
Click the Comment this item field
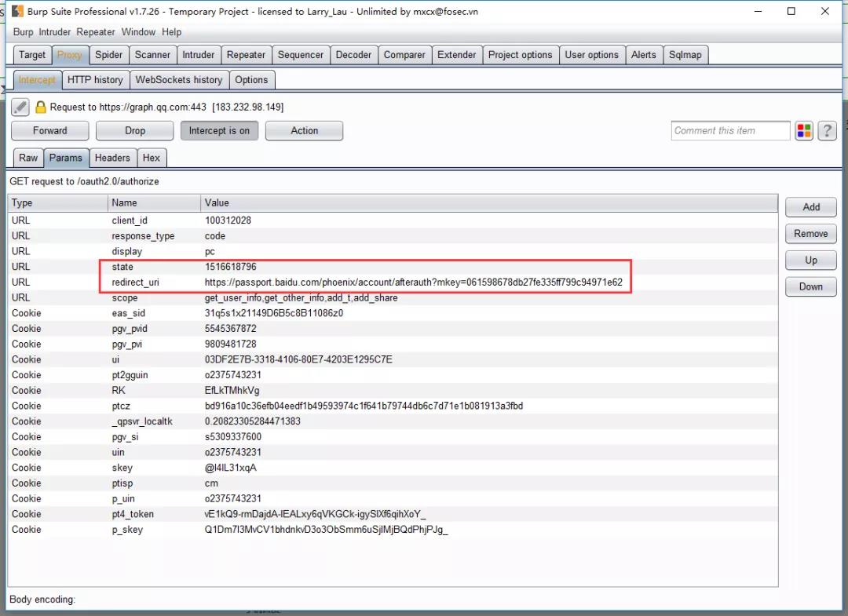coord(731,131)
